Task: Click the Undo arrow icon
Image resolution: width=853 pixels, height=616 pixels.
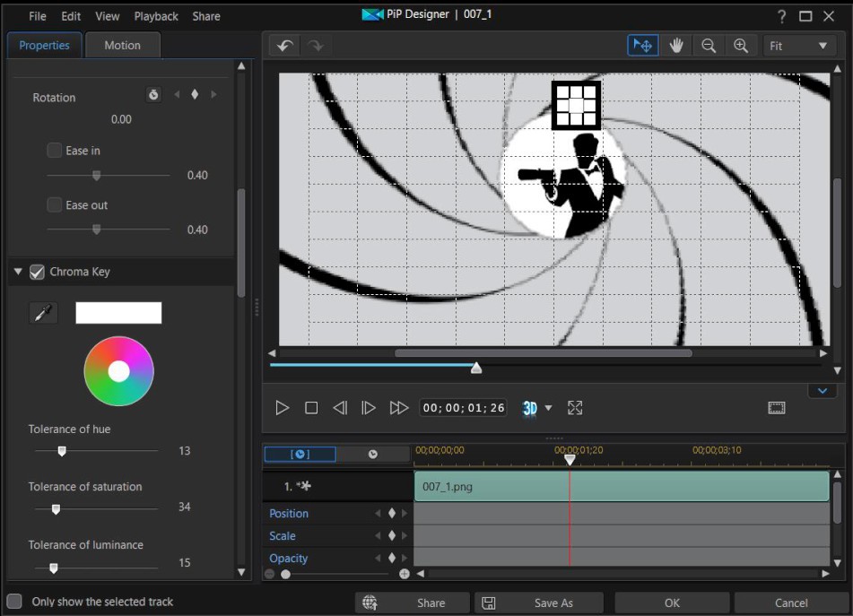Action: click(x=284, y=46)
